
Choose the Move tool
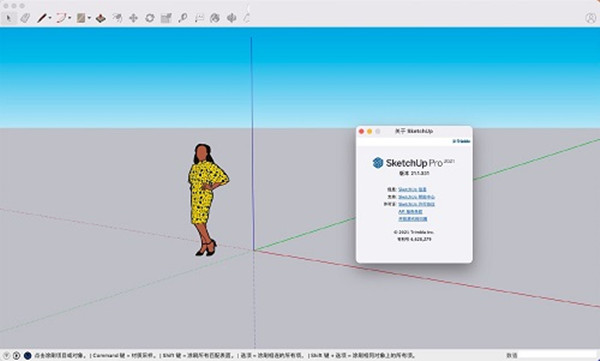(x=133, y=18)
